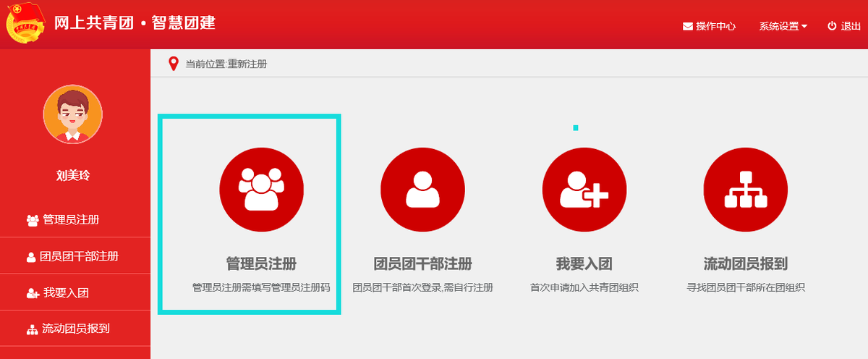Click the username 刘美玲 below the avatar

(73, 175)
